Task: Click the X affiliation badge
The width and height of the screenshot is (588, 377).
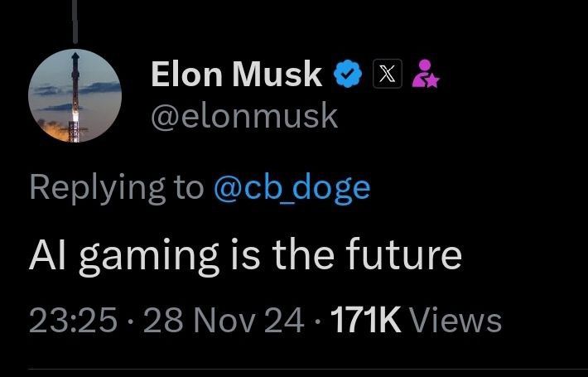Action: (x=384, y=75)
